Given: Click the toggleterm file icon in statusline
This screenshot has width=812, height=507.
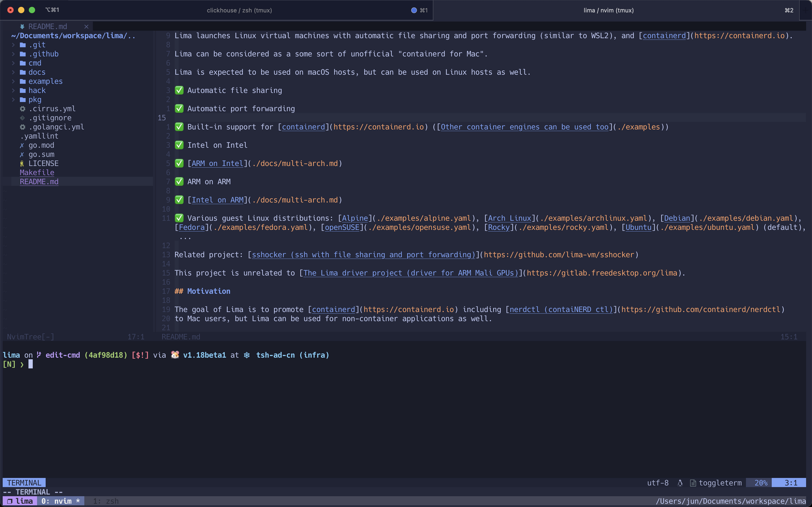Looking at the screenshot, I should click(x=693, y=483).
